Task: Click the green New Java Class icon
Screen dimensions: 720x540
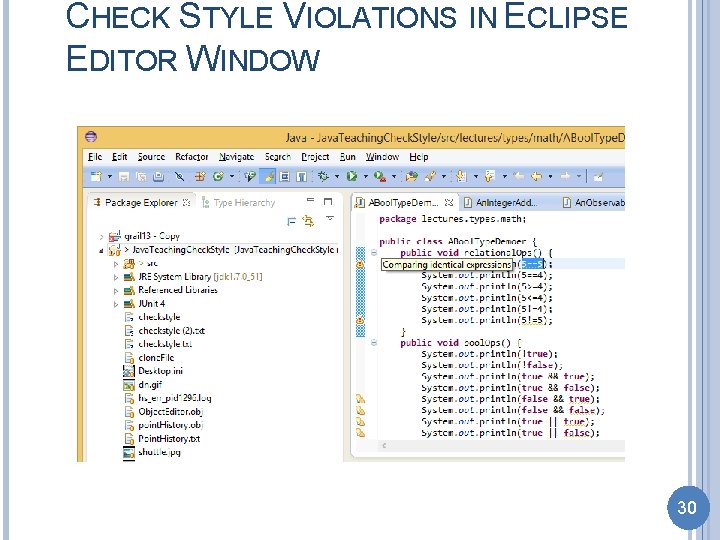Action: point(219,177)
